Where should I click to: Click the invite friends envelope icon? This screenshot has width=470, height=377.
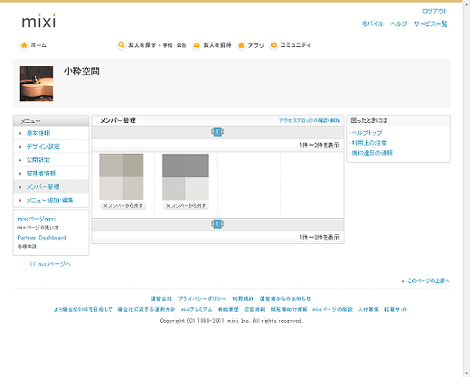point(197,45)
